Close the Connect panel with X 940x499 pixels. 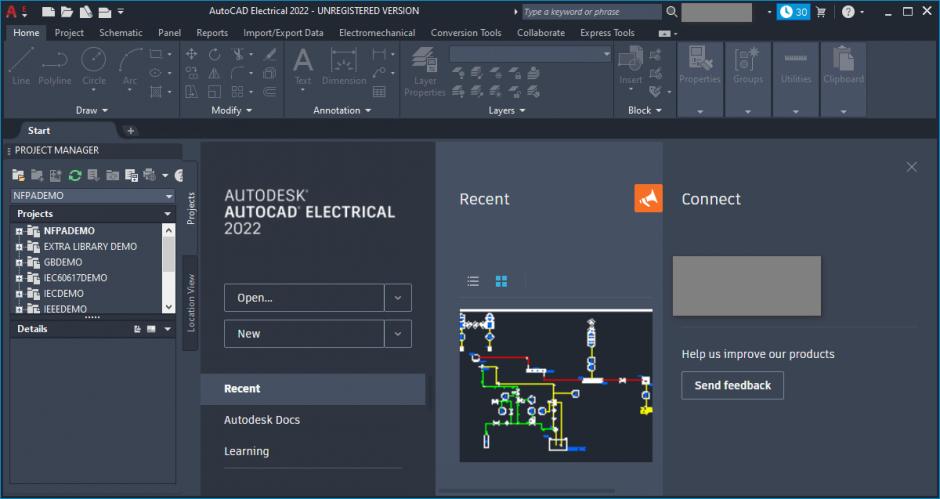[912, 167]
